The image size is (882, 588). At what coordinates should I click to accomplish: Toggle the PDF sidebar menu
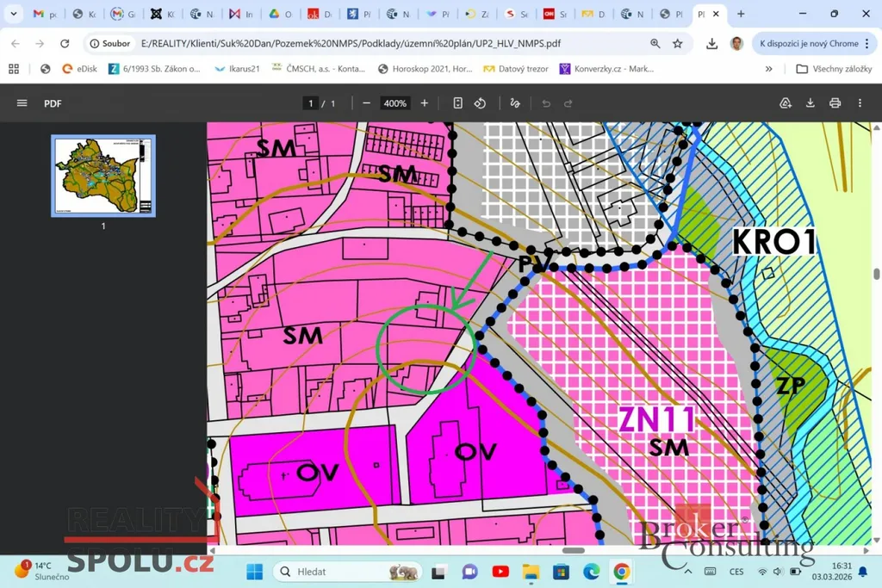(22, 103)
